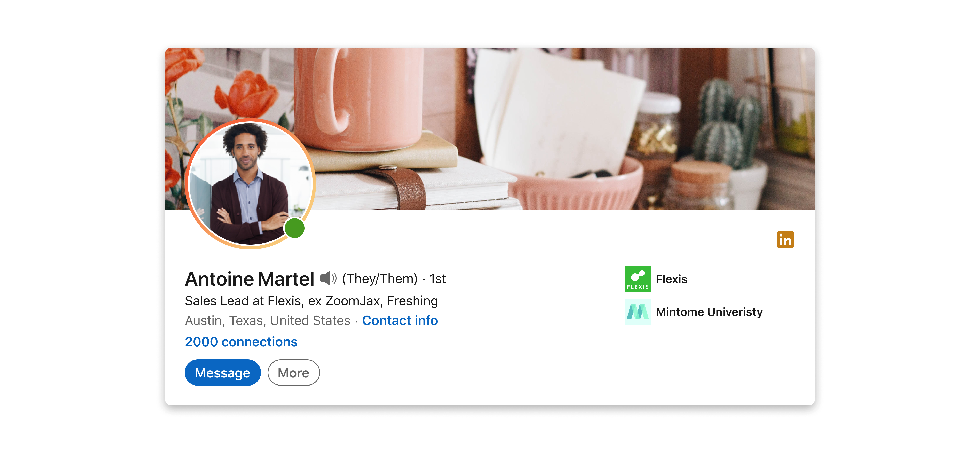The height and width of the screenshot is (453, 980).
Task: Select the Antoine Martel name heading
Action: (250, 279)
